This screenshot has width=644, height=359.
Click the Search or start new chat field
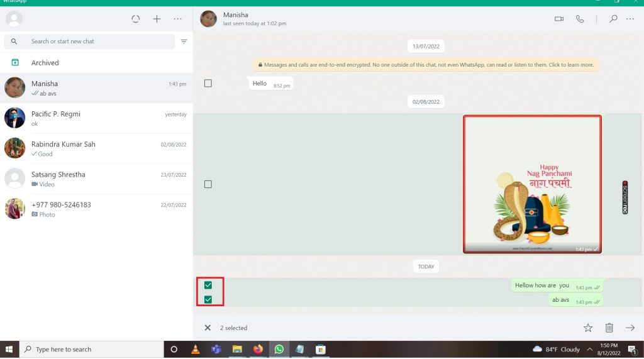[89, 41]
